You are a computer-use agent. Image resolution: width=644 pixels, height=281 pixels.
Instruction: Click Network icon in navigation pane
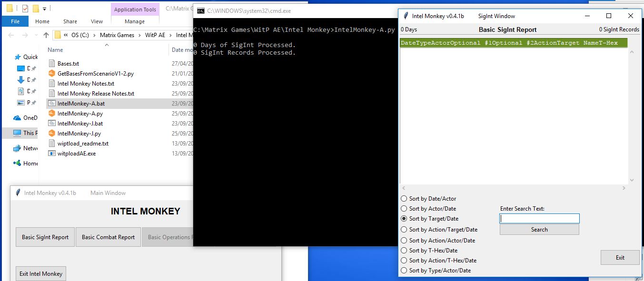pos(17,148)
